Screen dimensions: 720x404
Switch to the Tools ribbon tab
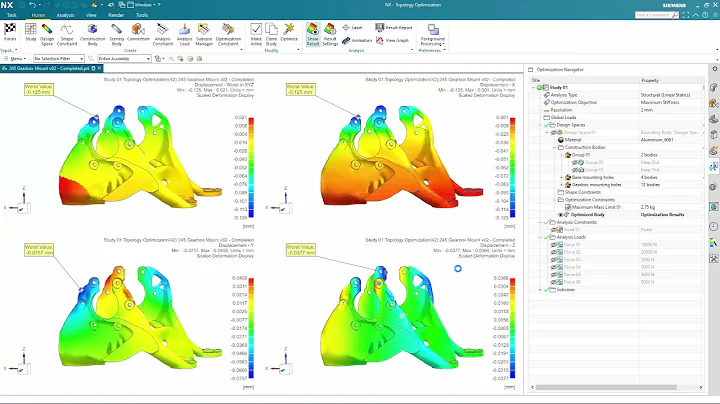click(142, 15)
